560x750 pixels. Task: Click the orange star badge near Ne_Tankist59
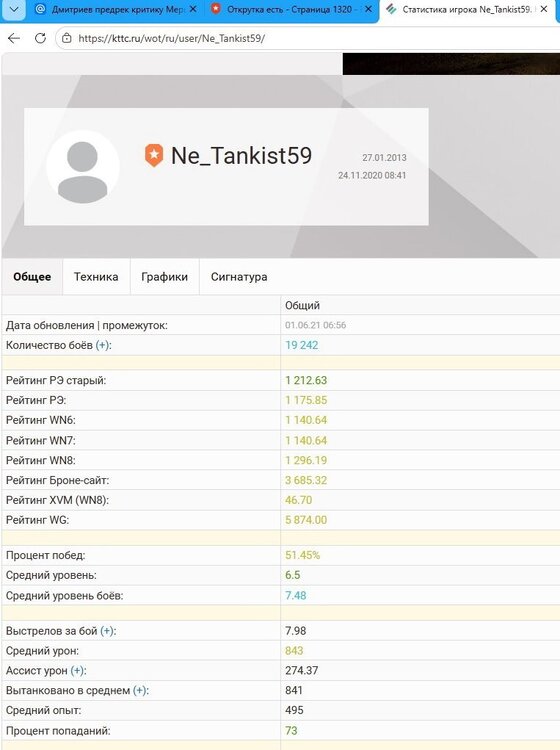154,155
